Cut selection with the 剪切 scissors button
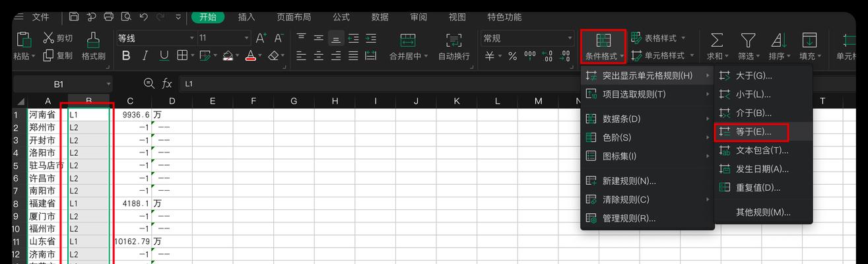Image resolution: width=868 pixels, height=264 pixels. (x=57, y=38)
